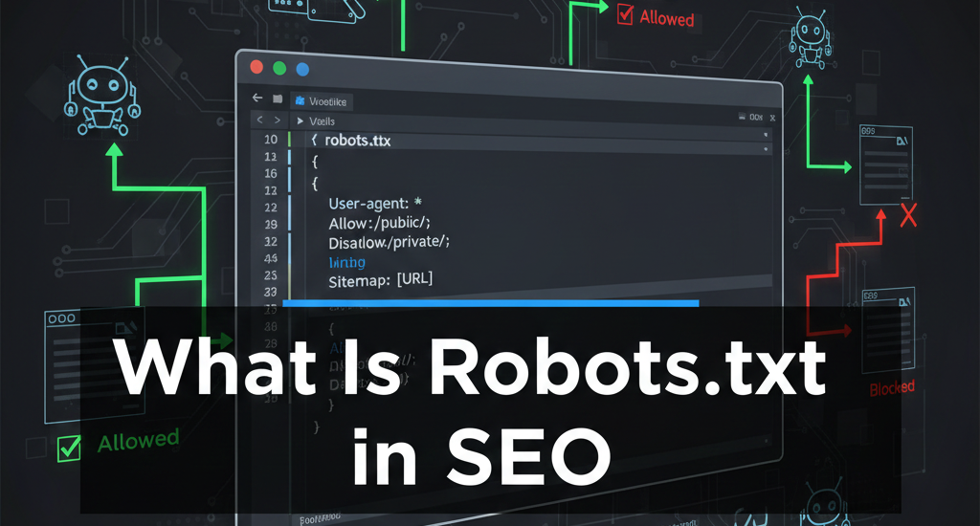Toggle the green Allowed checkbox

click(69, 448)
